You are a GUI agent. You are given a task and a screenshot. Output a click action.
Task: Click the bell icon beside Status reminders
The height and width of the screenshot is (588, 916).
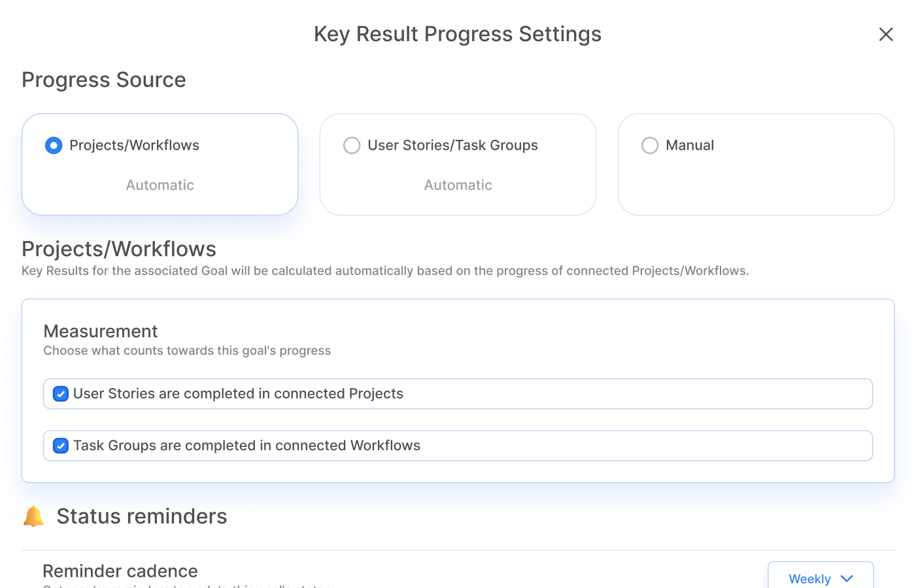33,516
